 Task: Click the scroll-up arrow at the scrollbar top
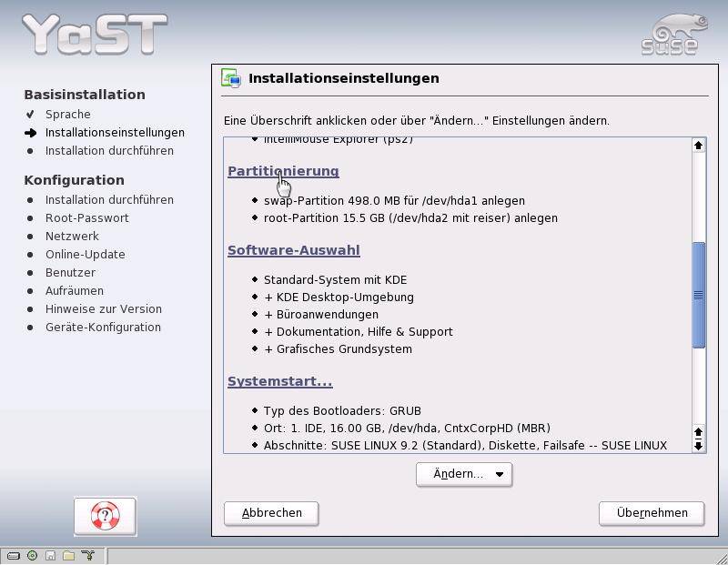pyautogui.click(x=698, y=146)
